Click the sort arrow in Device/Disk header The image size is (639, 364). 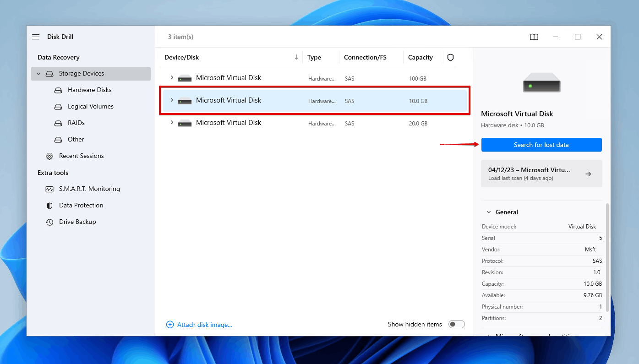[x=296, y=57]
